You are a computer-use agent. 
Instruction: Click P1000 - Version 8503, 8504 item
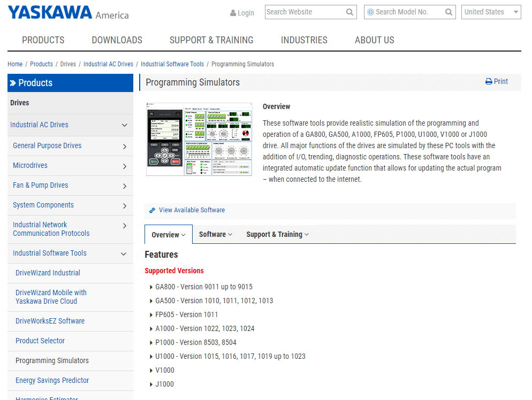[x=196, y=342]
